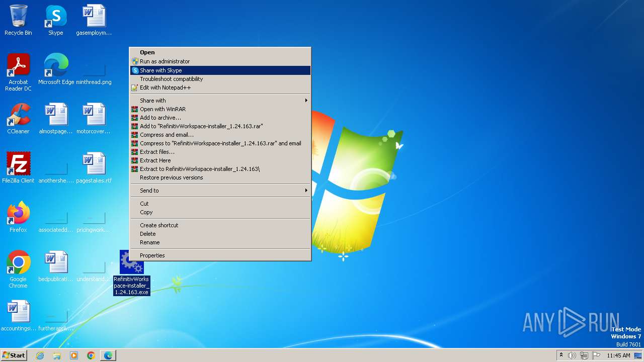Launch CCleaner desktop shortcut
The image size is (644, 362).
pyautogui.click(x=18, y=119)
